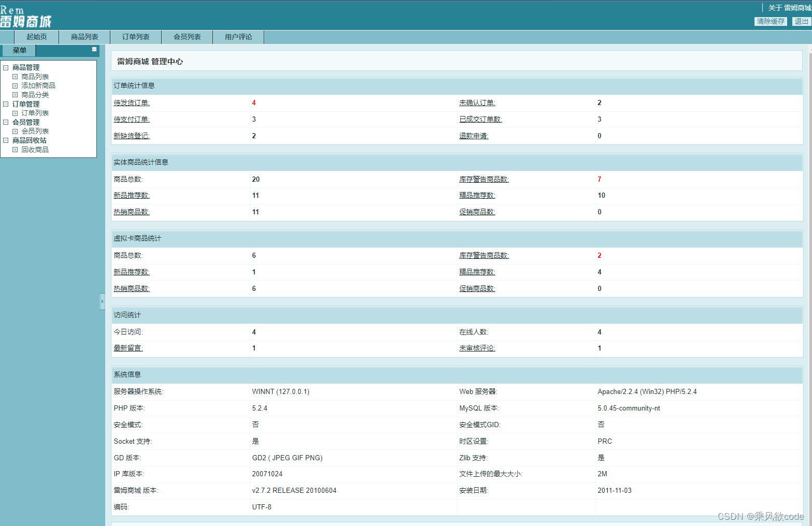Minimize the 菜单 sidebar panel
Screen dimensions: 812x526
pyautogui.click(x=94, y=49)
